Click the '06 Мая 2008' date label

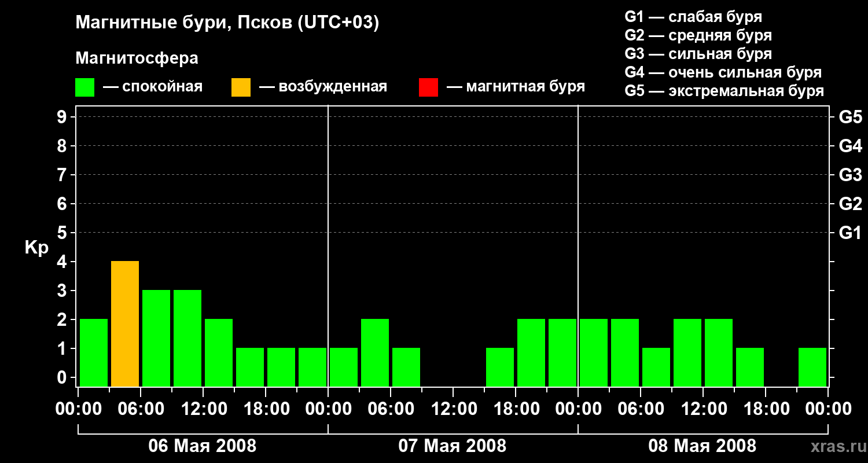tap(203, 446)
